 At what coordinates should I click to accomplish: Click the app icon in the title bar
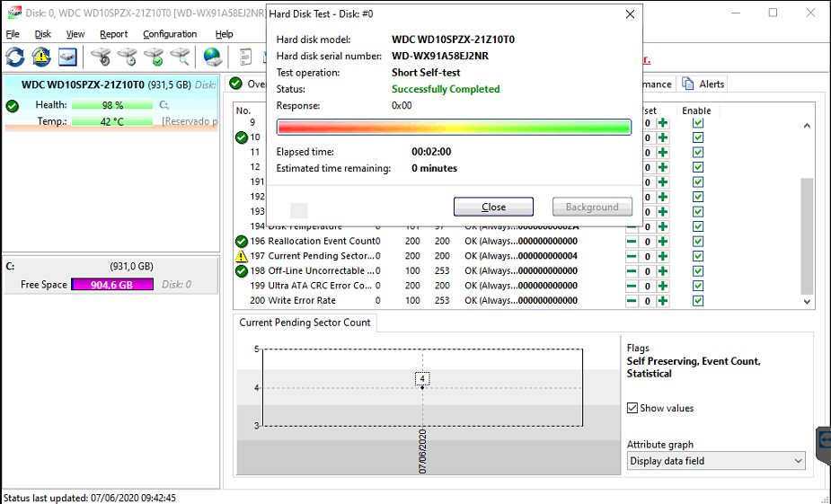pos(14,13)
